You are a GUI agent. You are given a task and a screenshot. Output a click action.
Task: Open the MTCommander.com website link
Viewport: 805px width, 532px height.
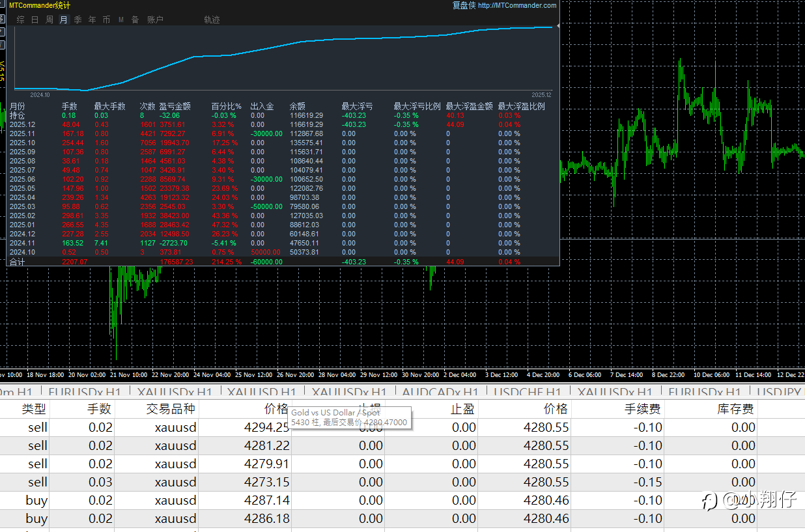click(x=517, y=6)
